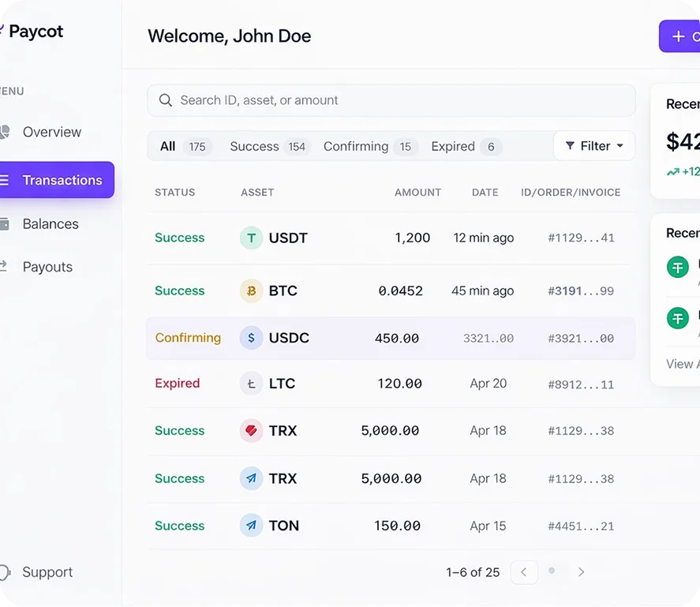Click the USDT coin icon
The width and height of the screenshot is (700, 607).
point(251,238)
